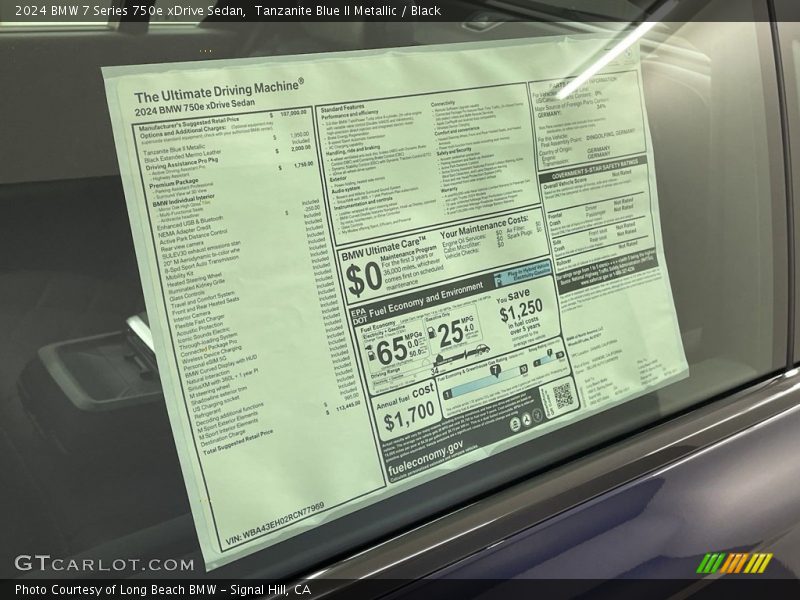
Task: Click the QR code on the sticker
Action: coord(563,395)
